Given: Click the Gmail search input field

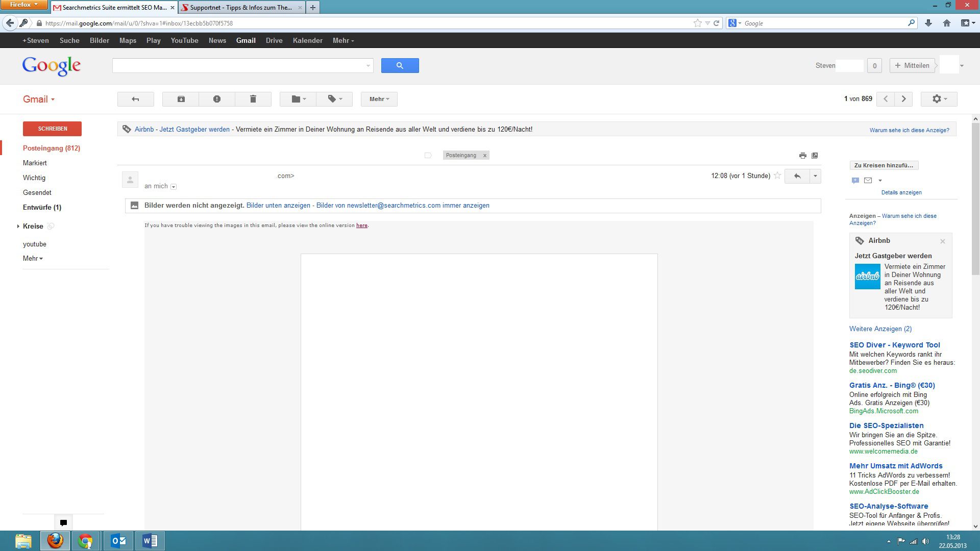Looking at the screenshot, I should 237,65.
